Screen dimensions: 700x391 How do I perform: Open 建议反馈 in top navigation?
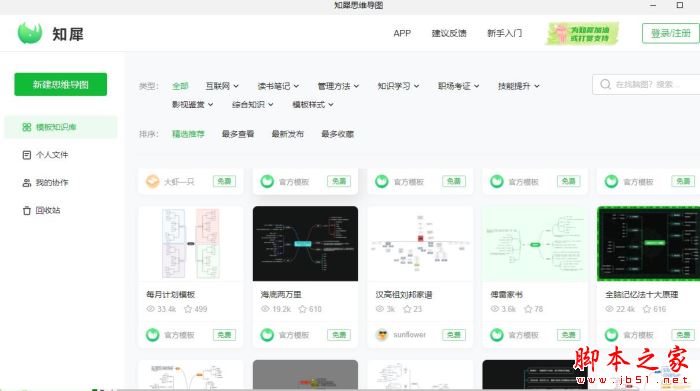click(449, 33)
